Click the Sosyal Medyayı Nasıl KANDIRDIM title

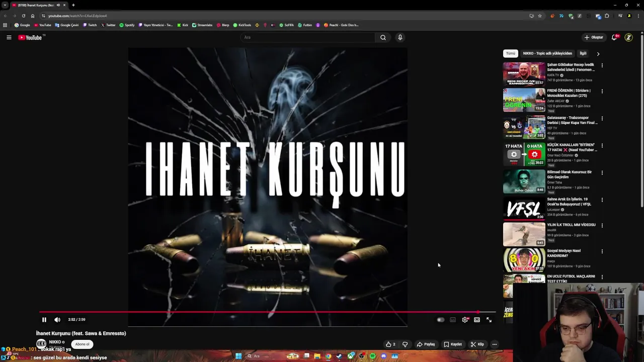click(x=564, y=253)
